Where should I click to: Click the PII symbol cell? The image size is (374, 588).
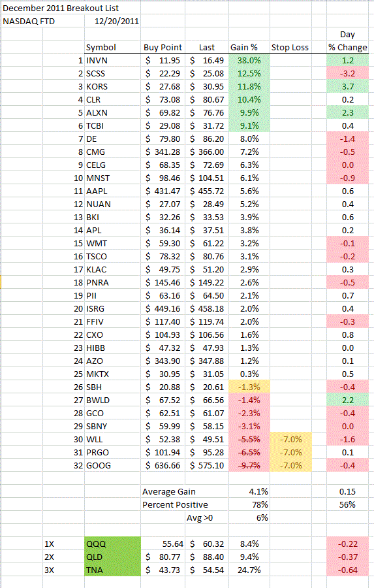point(112,296)
